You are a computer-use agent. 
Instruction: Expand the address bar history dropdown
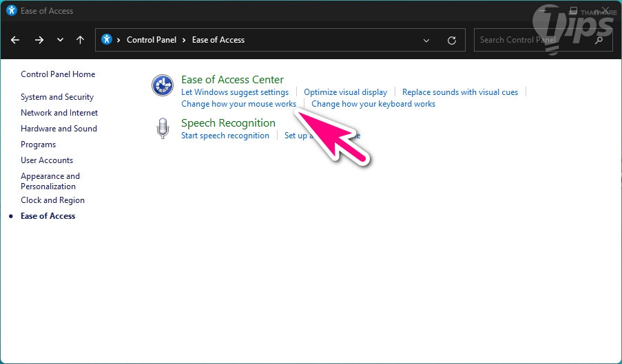point(426,40)
